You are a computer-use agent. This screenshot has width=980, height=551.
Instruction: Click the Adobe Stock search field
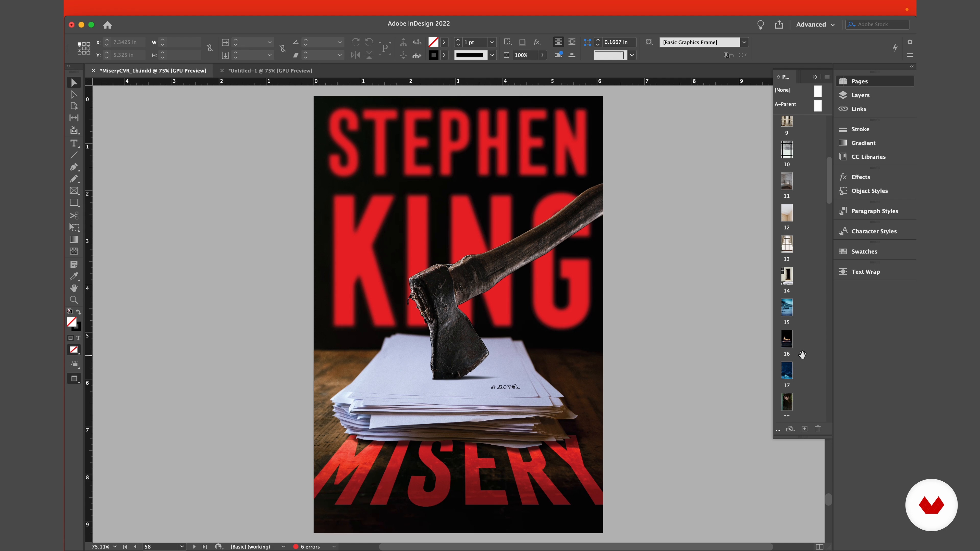point(877,24)
